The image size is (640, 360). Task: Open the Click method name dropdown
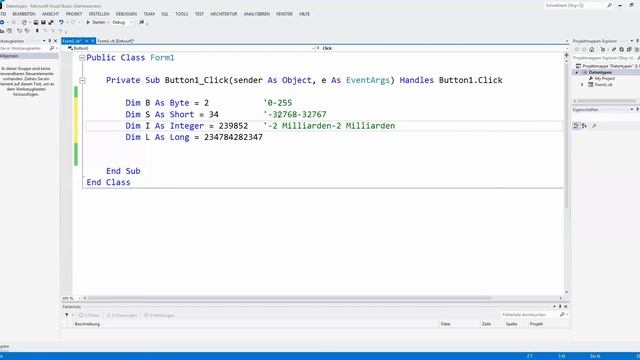click(567, 48)
